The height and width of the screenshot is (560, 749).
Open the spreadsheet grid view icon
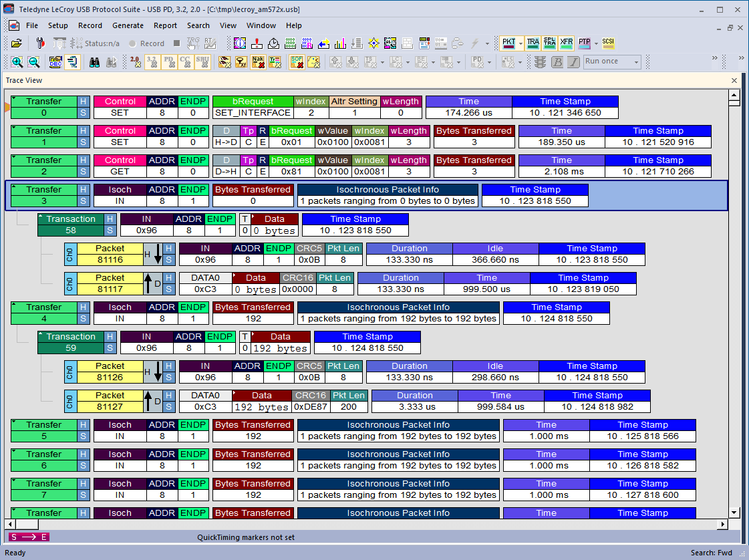coord(407,43)
